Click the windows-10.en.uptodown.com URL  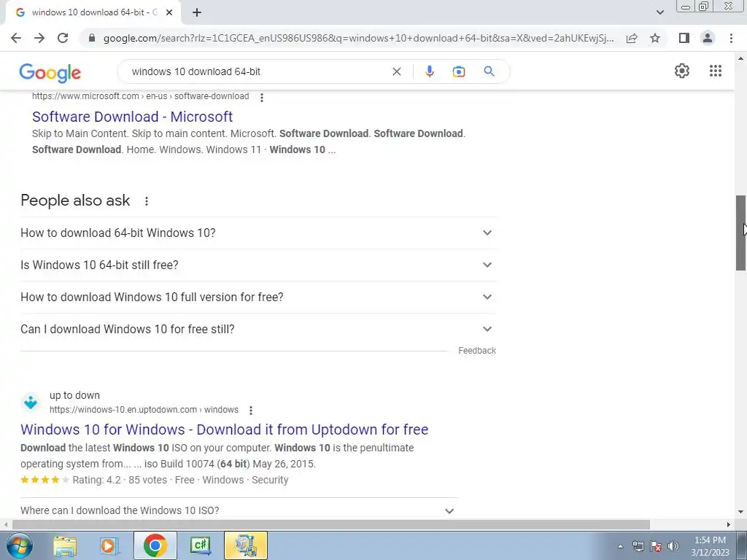tap(144, 410)
